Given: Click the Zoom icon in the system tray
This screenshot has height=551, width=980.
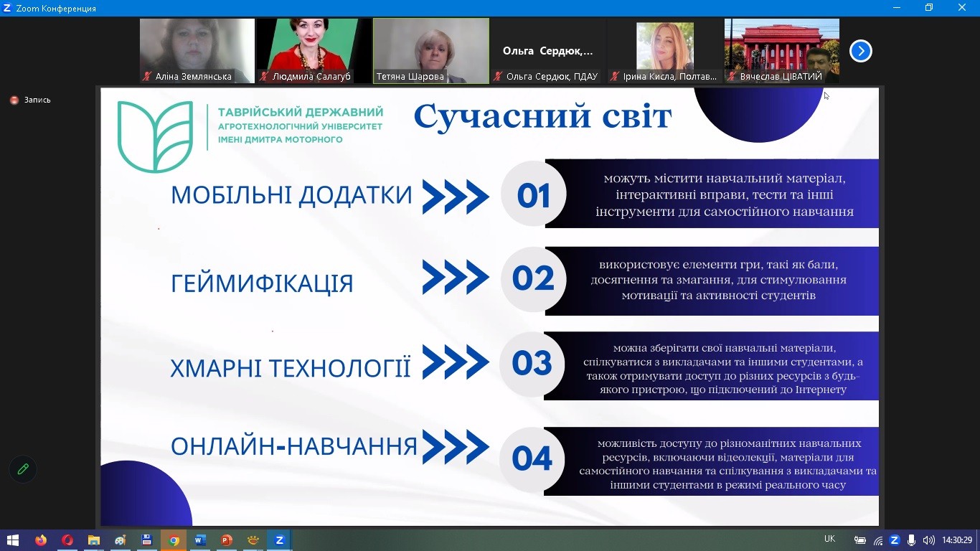Looking at the screenshot, I should [894, 539].
